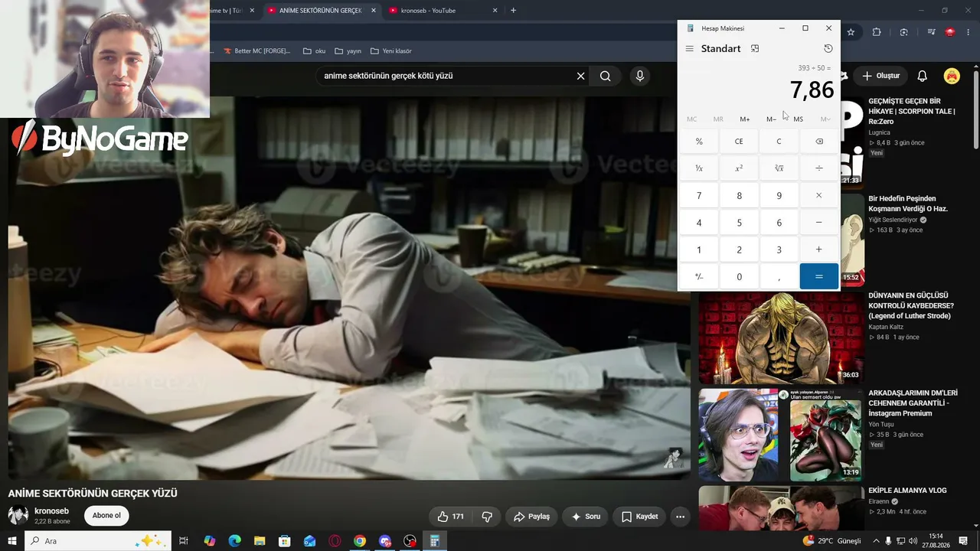This screenshot has width=980, height=551.
Task: Click the Paylaş share button
Action: [x=531, y=517]
